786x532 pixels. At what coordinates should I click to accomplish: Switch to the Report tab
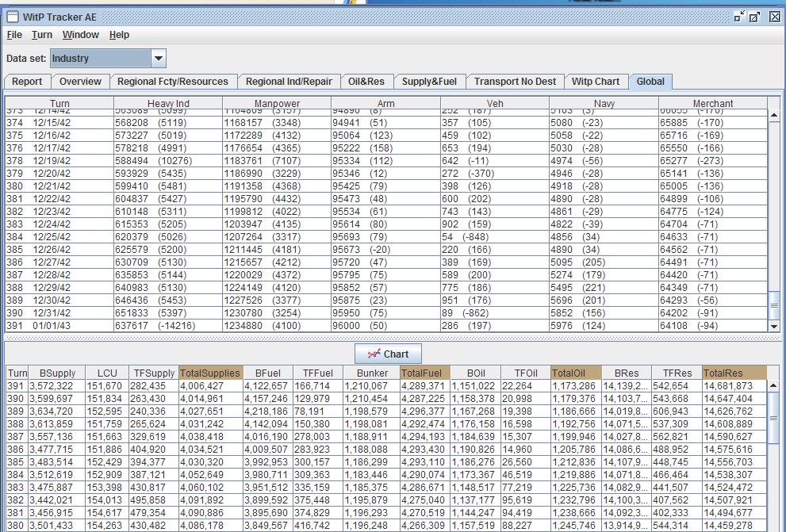[x=27, y=82]
